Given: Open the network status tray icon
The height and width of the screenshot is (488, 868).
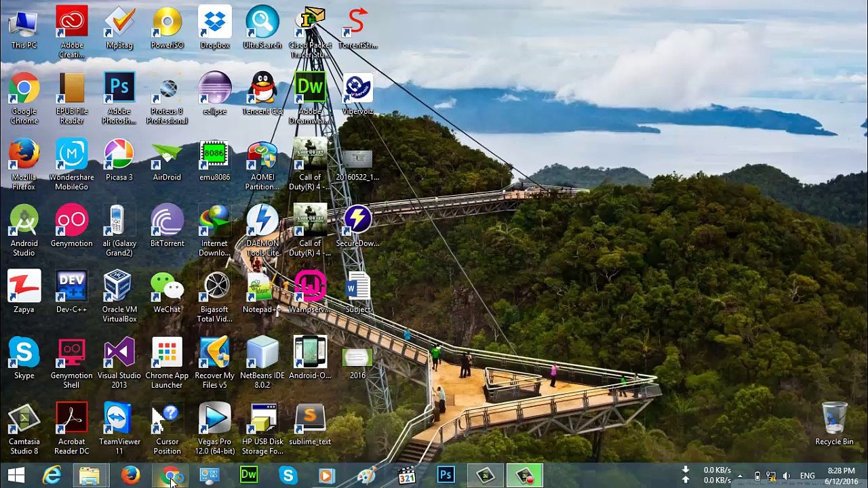Looking at the screenshot, I should pos(771,475).
